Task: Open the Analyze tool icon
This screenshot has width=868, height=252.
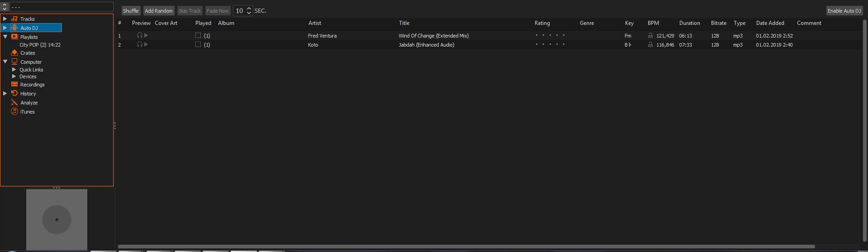Action: pyautogui.click(x=14, y=103)
